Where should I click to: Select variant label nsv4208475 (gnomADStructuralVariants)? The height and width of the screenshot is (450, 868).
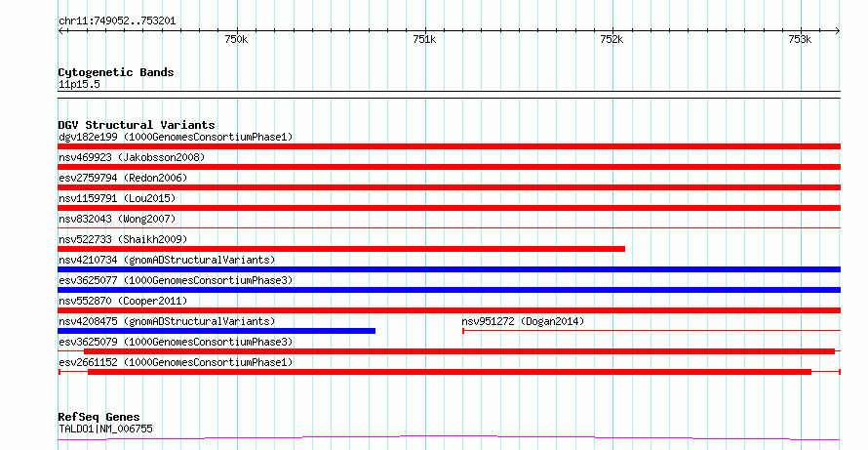coord(167,321)
